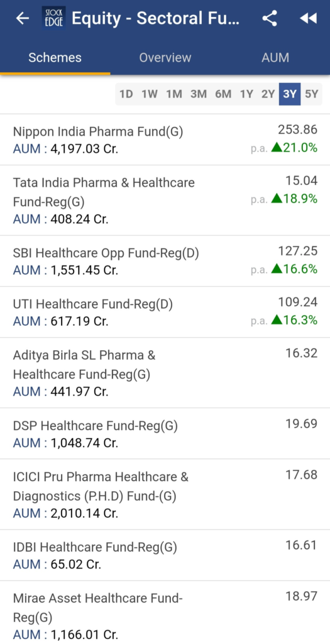Open SBI Healthcare Opp Fund-Reg(D)
Screen dimensions: 330x644
[165, 261]
